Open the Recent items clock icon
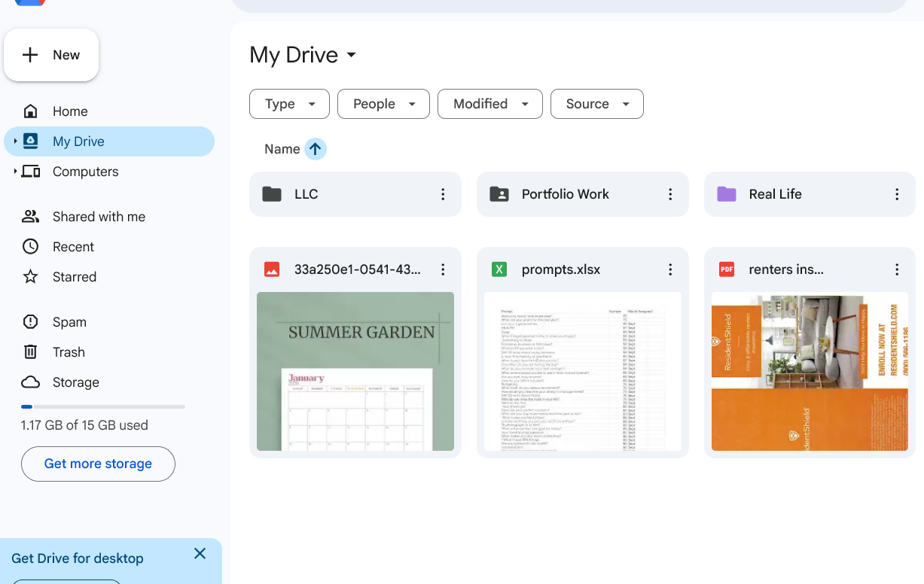This screenshot has width=924, height=584. (30, 246)
